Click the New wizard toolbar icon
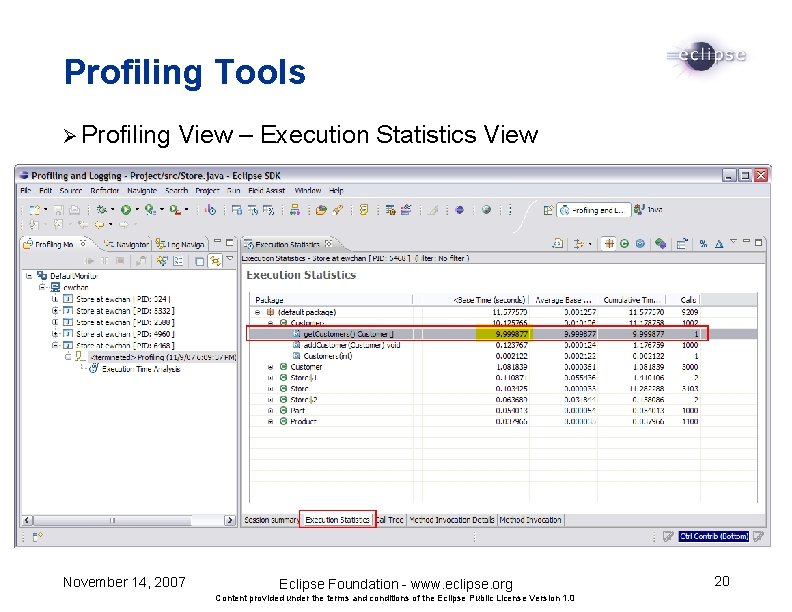Screen dimensions: 792x612 pyautogui.click(x=34, y=210)
